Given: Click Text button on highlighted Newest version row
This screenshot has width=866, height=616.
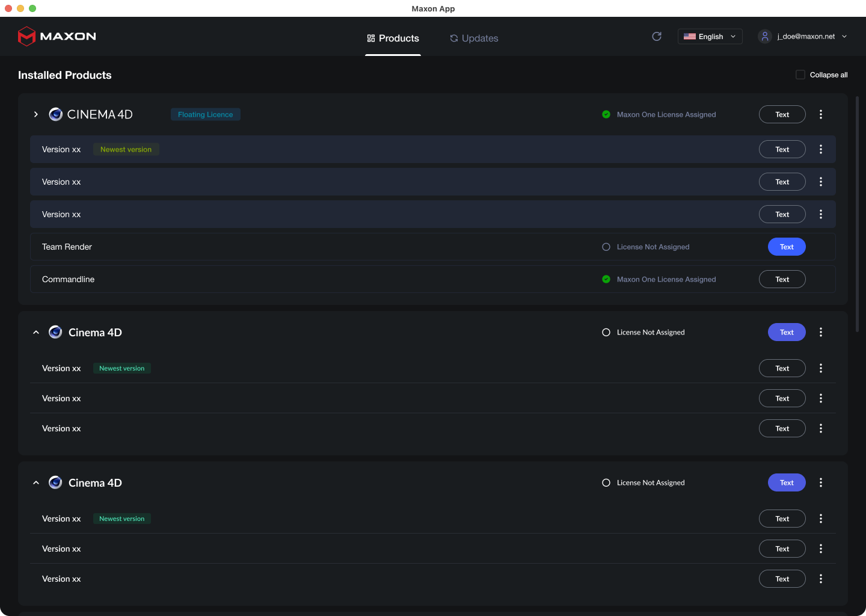Looking at the screenshot, I should (782, 149).
